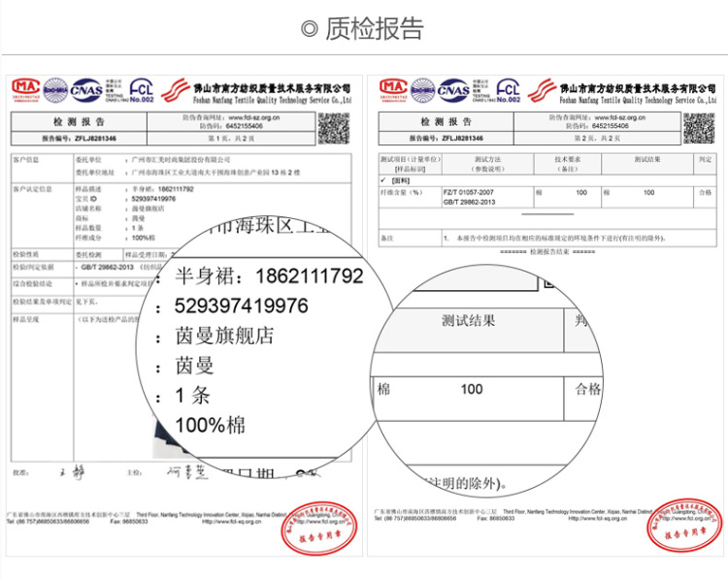Click the 检测报告结束 end marker

click(x=547, y=251)
